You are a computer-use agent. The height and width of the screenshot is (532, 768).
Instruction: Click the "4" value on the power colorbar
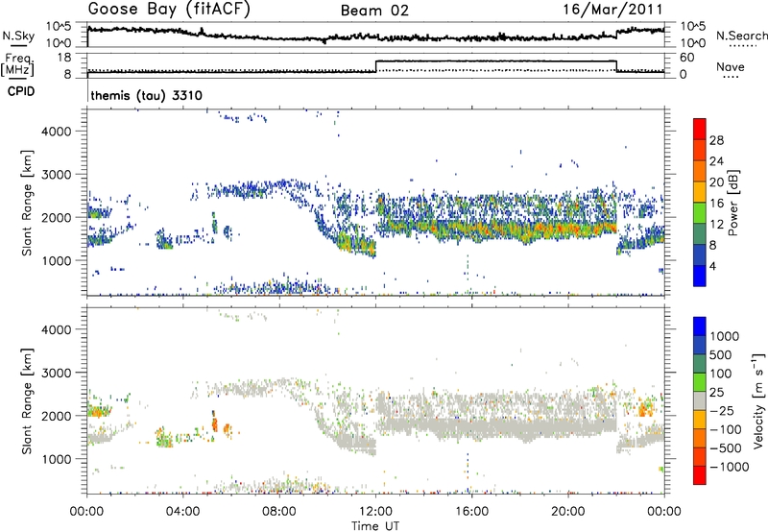click(712, 266)
